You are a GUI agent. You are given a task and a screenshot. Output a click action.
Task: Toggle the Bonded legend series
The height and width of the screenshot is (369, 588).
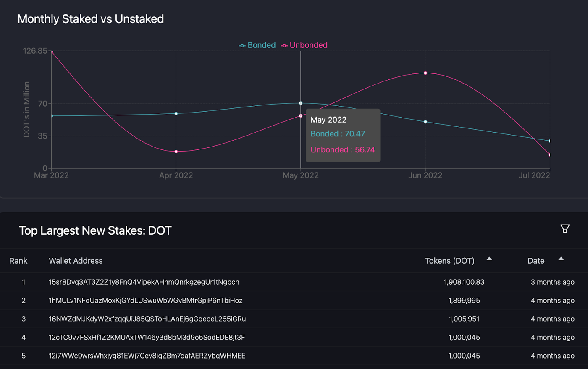(x=257, y=45)
